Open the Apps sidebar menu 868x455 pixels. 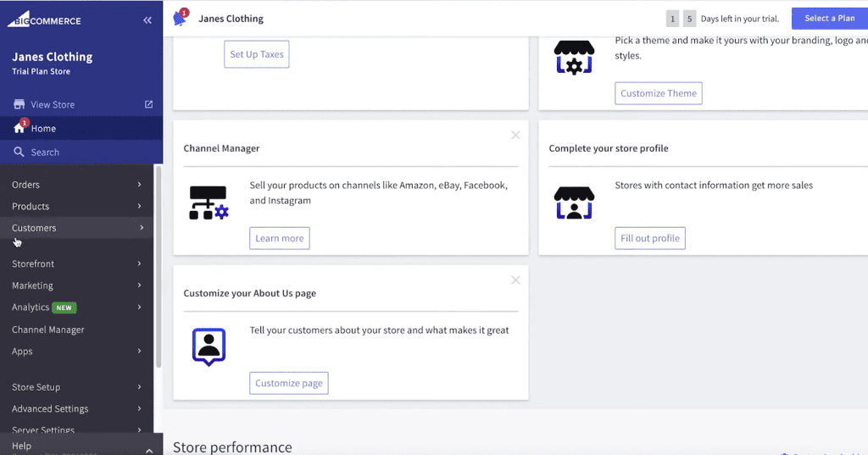pyautogui.click(x=76, y=351)
